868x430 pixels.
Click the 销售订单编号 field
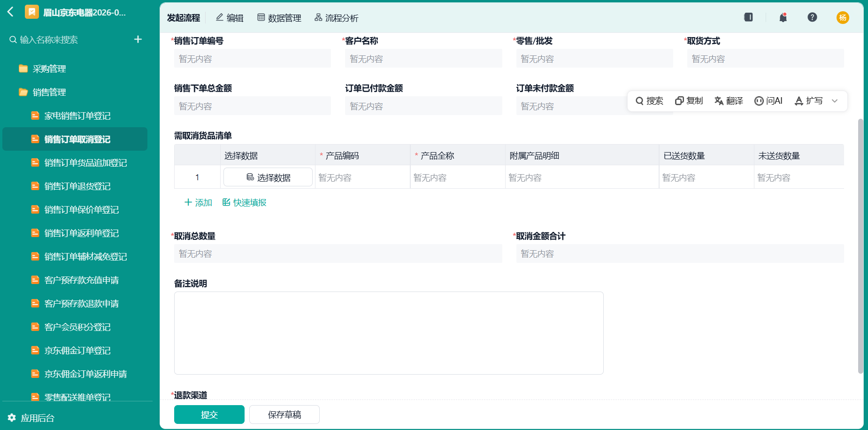(253, 59)
